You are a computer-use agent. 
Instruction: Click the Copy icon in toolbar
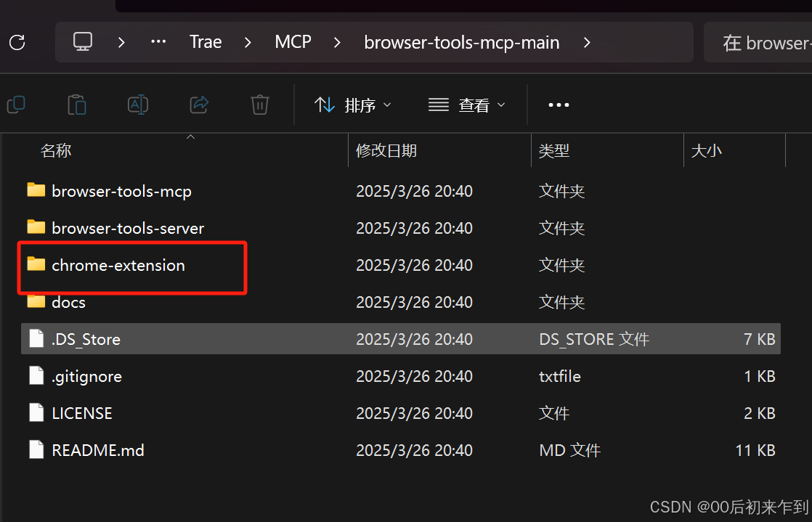16,105
